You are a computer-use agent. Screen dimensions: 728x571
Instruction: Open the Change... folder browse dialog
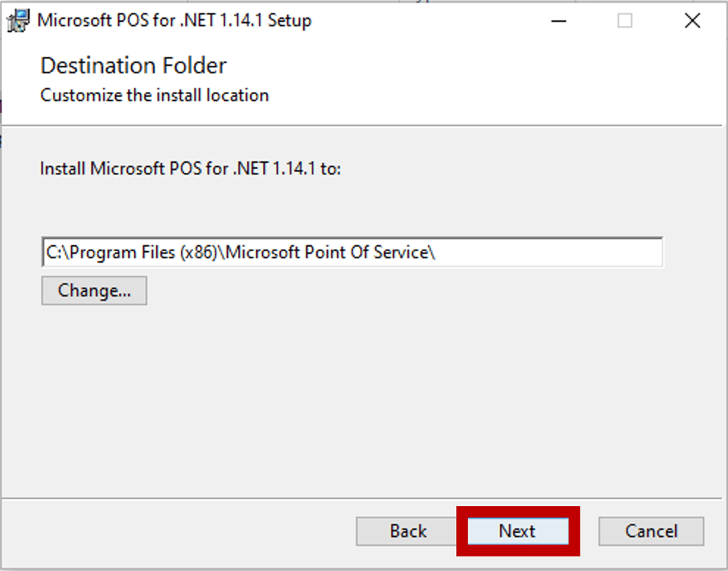coord(94,291)
